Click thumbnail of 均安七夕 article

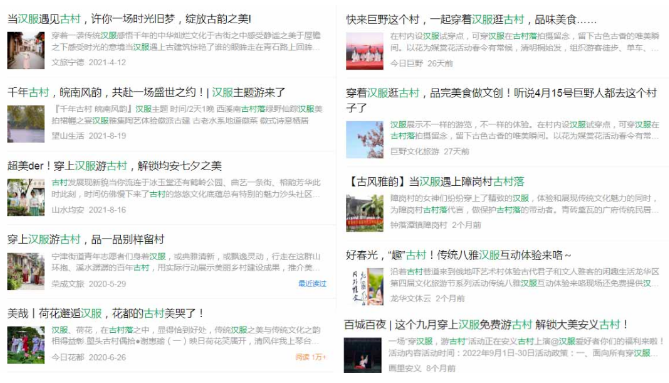tap(26, 197)
